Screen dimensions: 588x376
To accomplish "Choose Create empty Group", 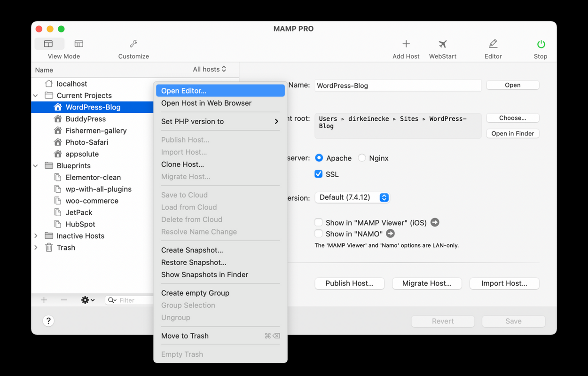I will pos(220,293).
